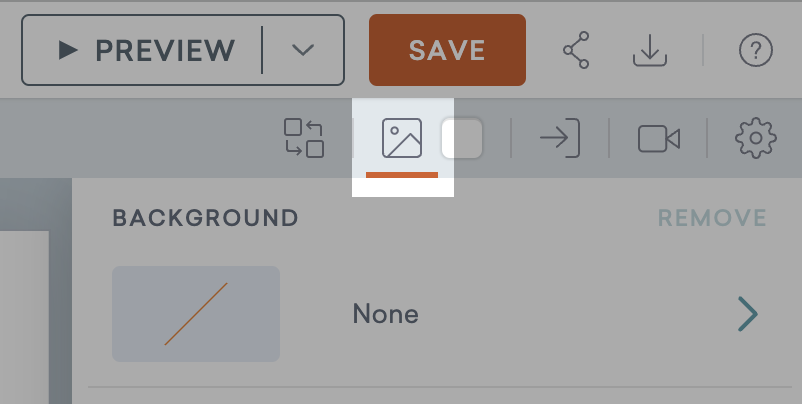Click the play triangle in Preview
This screenshot has width=802, height=404.
pyautogui.click(x=68, y=50)
